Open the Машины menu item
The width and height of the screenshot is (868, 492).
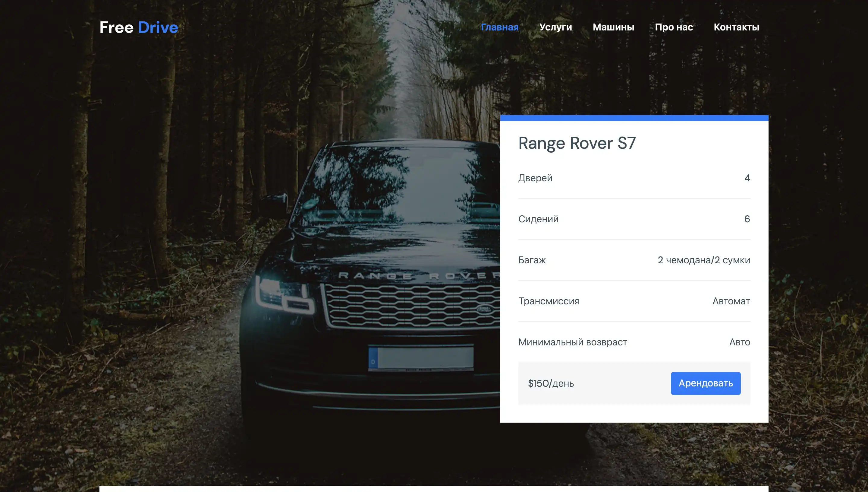pyautogui.click(x=613, y=27)
